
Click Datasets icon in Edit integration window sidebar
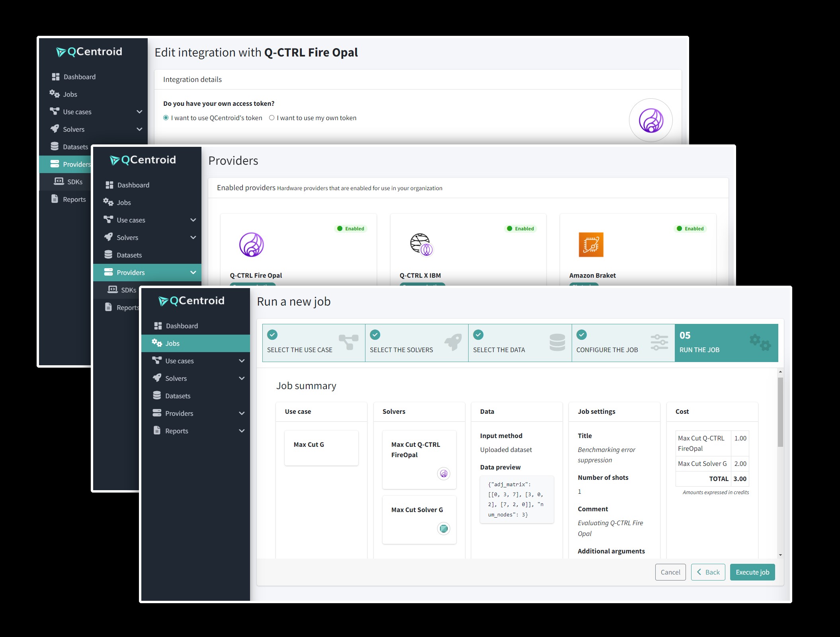click(x=55, y=146)
